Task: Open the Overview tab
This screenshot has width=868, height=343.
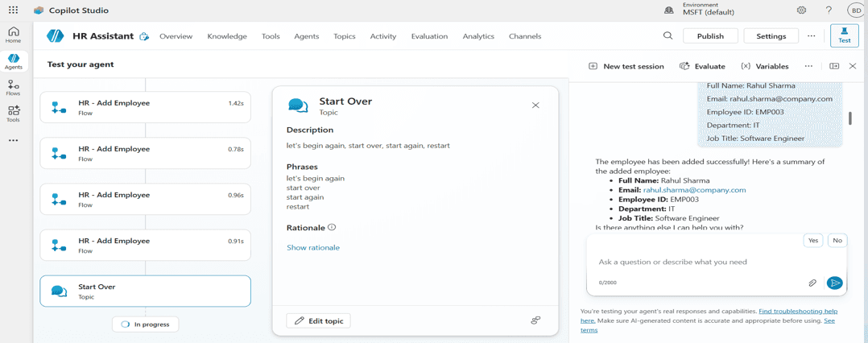Action: (x=176, y=36)
